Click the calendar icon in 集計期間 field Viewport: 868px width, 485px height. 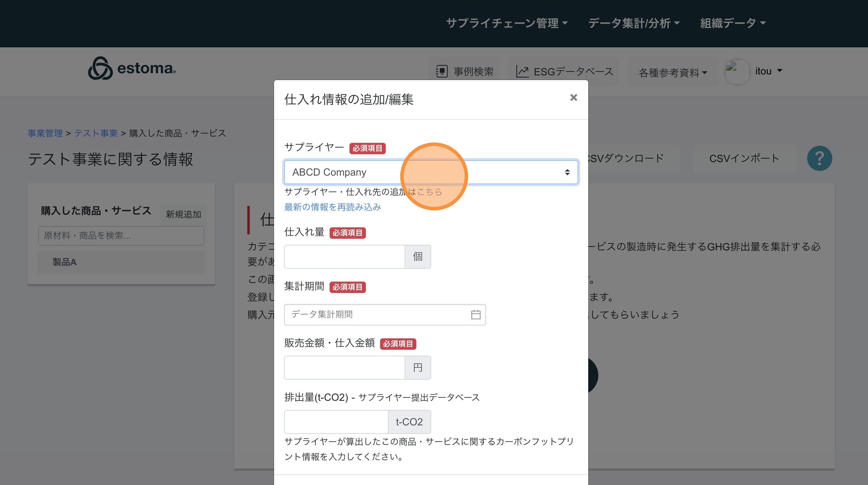pyautogui.click(x=475, y=315)
